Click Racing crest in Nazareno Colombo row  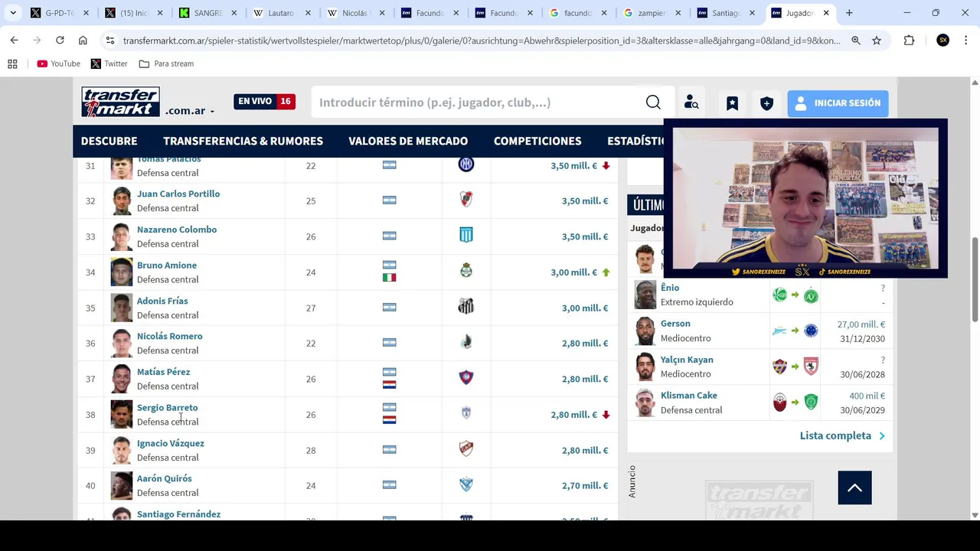[x=465, y=236]
